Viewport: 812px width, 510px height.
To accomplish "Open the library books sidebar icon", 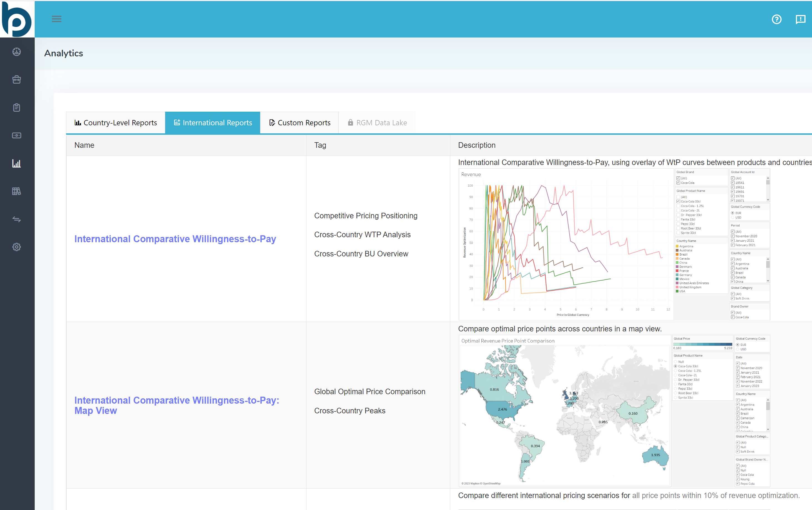I will pos(16,191).
